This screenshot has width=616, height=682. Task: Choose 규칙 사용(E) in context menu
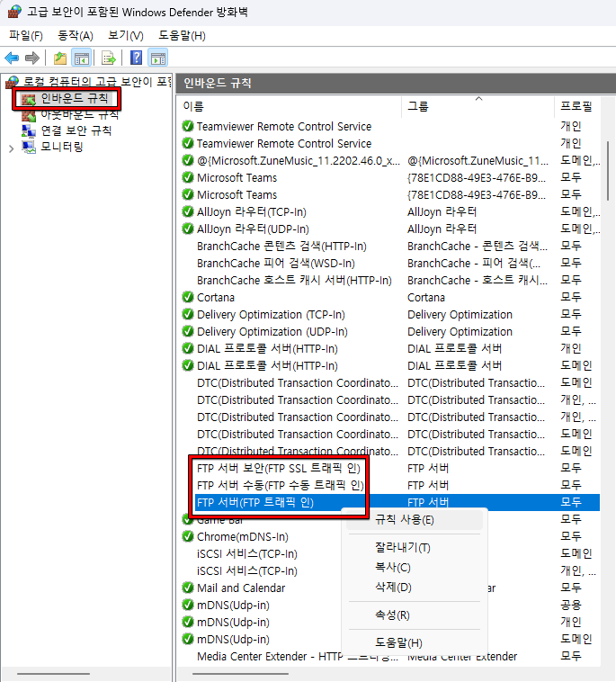[415, 520]
